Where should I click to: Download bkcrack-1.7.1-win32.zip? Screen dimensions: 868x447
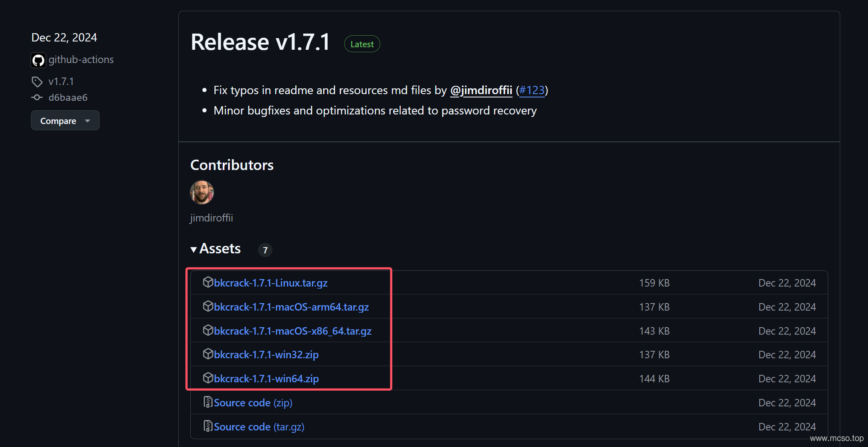click(x=266, y=355)
